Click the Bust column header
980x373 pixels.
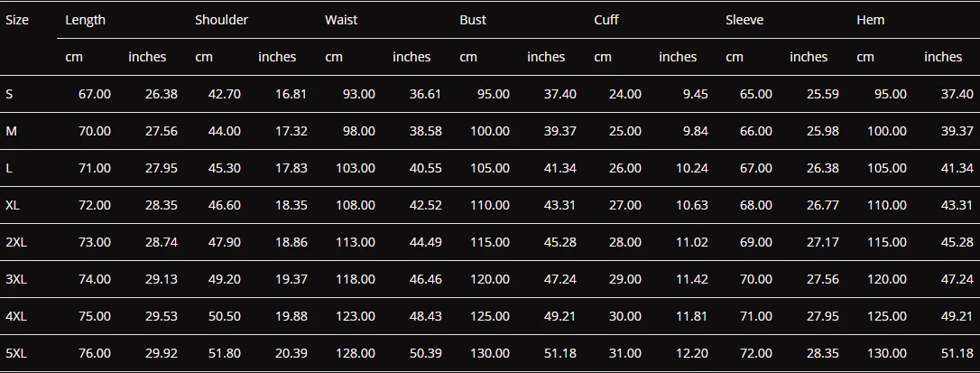click(x=473, y=20)
